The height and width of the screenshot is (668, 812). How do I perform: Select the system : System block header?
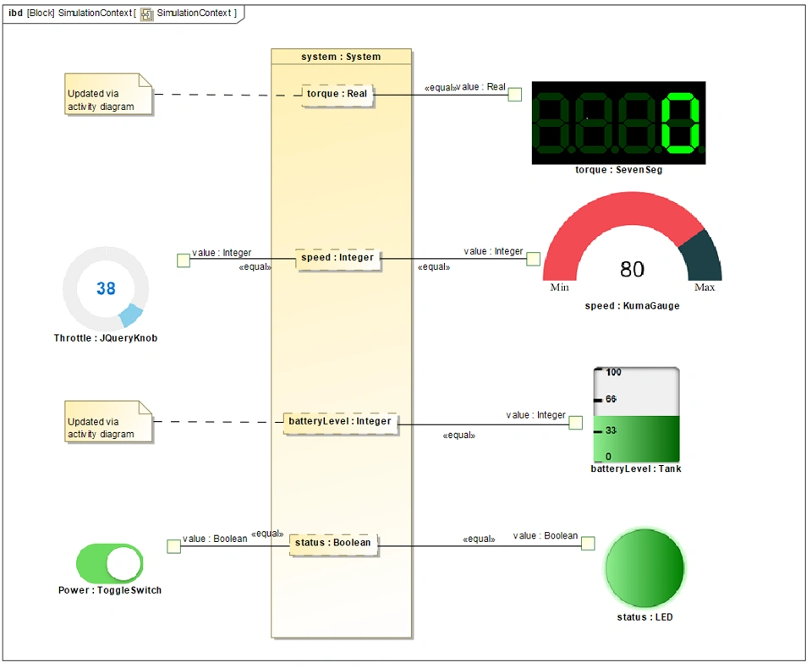[341, 57]
